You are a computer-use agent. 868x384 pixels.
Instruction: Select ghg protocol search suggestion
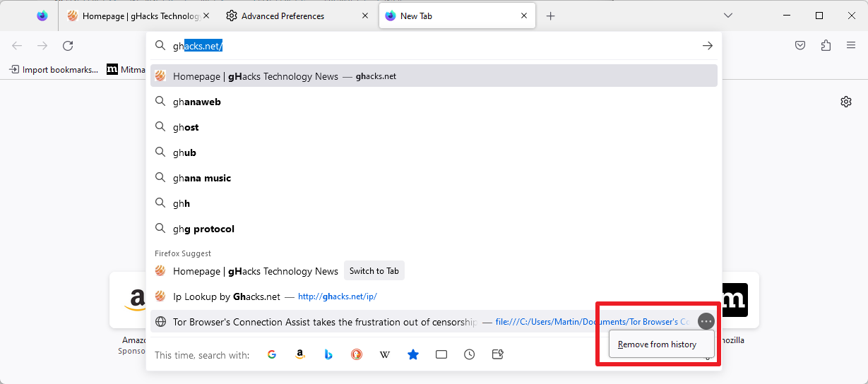(x=434, y=229)
